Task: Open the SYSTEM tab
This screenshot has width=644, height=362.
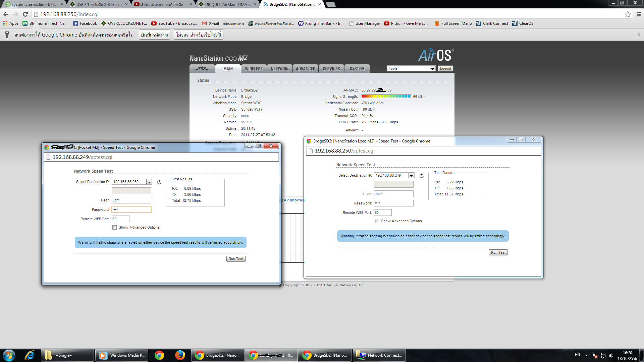Action: pyautogui.click(x=357, y=69)
